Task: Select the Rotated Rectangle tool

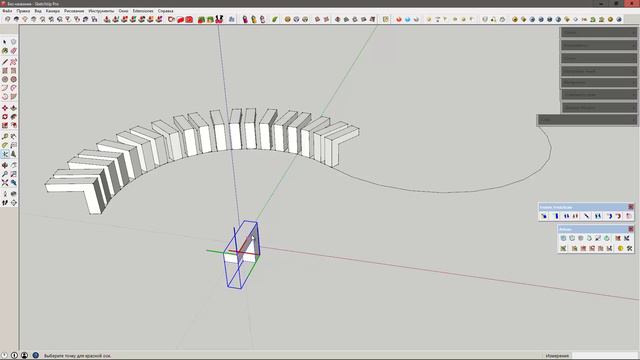Action: click(x=13, y=71)
